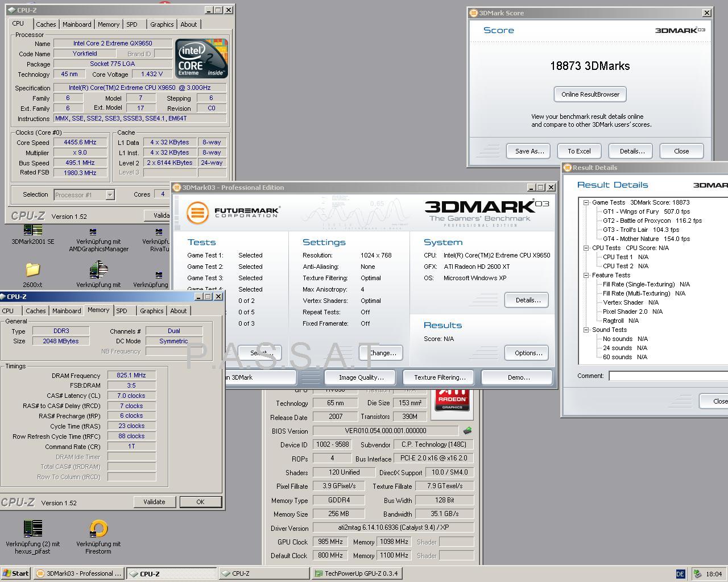Export results with To Excel button
Viewport: 728px width, 582px height.
tap(579, 151)
